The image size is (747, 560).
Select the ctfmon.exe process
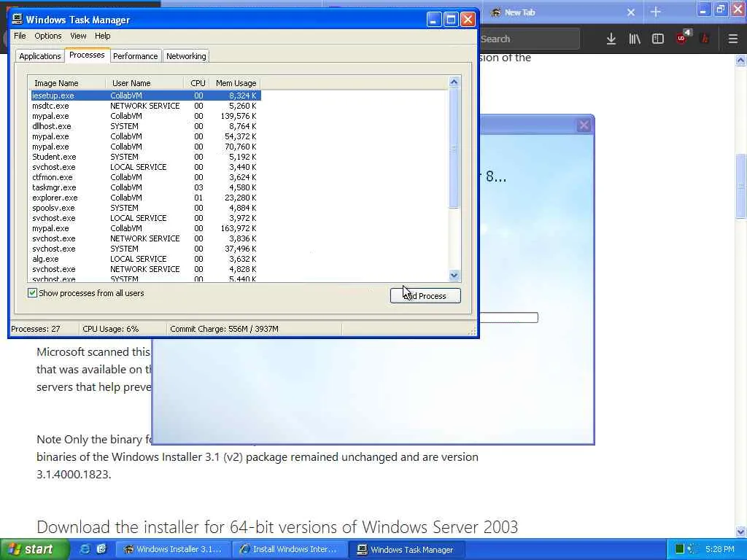145,177
